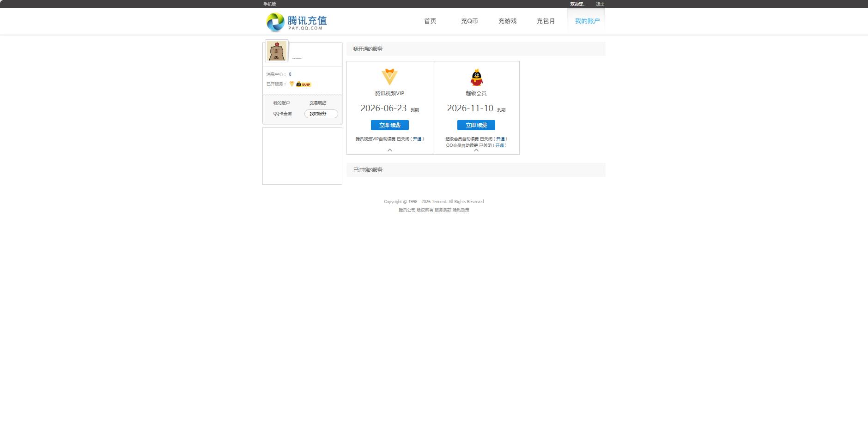Open the 充包月 nav item
Image resolution: width=868 pixels, height=440 pixels.
pos(546,21)
